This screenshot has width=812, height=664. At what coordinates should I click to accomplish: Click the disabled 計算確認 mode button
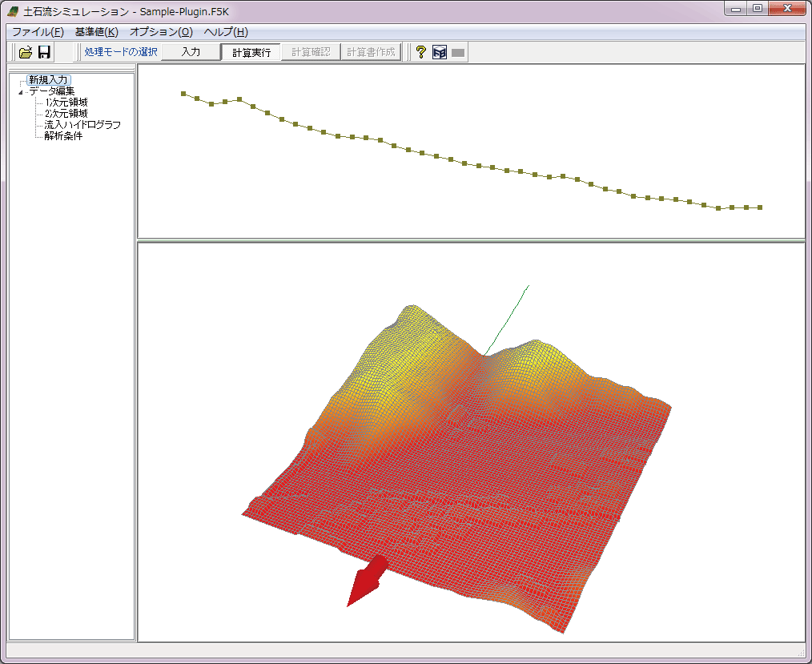coord(311,52)
